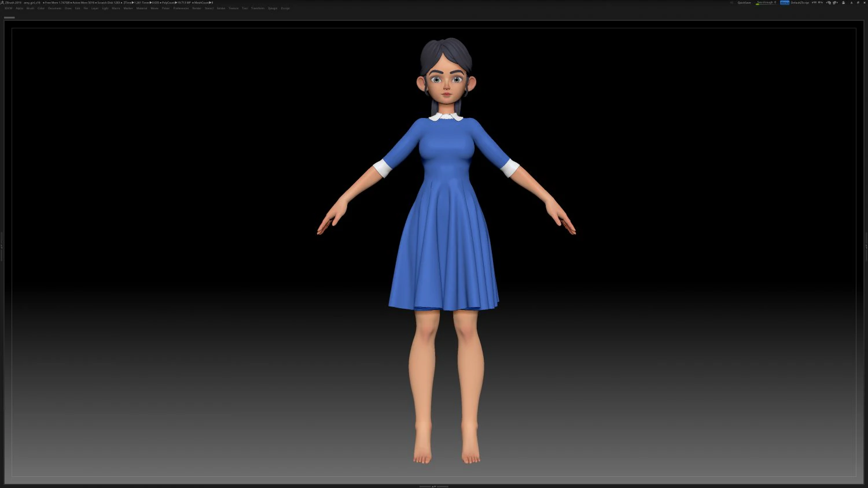Select the first pen-cursor icon near the redo arrows

pos(829,2)
